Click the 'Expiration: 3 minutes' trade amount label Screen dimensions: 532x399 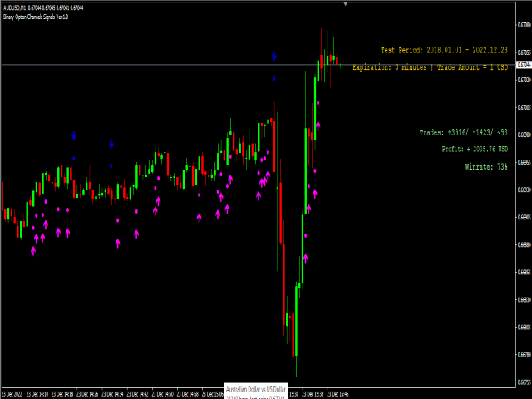click(x=431, y=67)
